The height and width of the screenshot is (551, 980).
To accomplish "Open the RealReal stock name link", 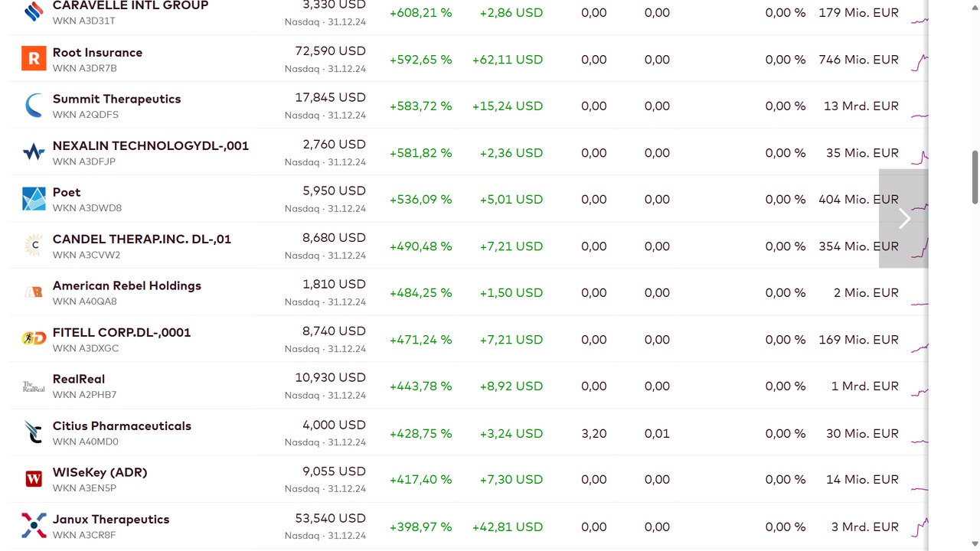I will tap(79, 379).
